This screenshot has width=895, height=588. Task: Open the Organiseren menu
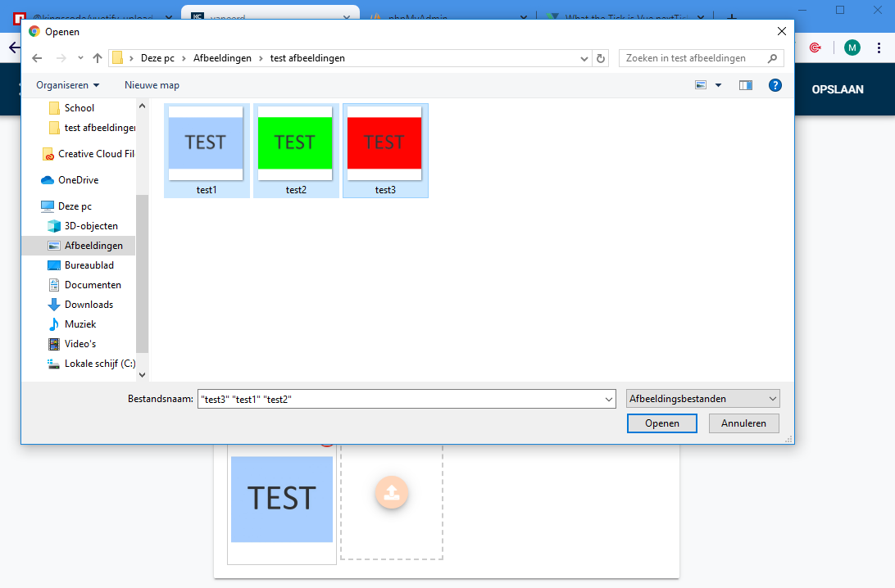(66, 84)
